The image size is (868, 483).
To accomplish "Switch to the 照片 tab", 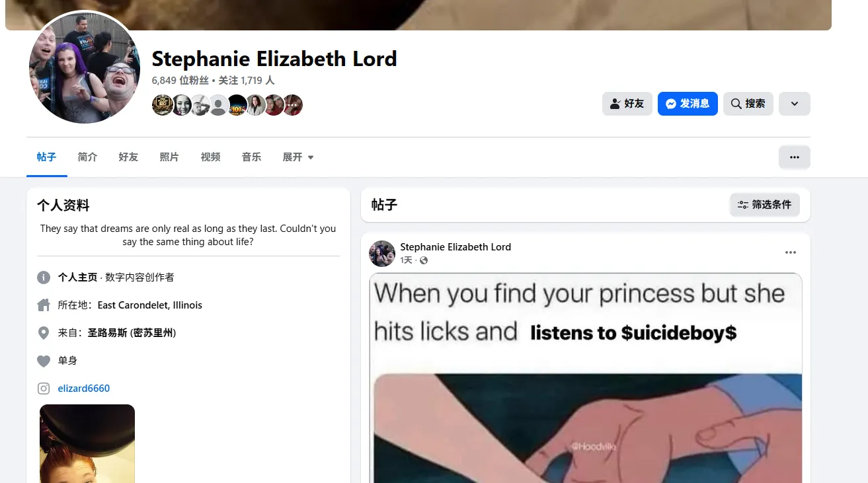I will (169, 157).
